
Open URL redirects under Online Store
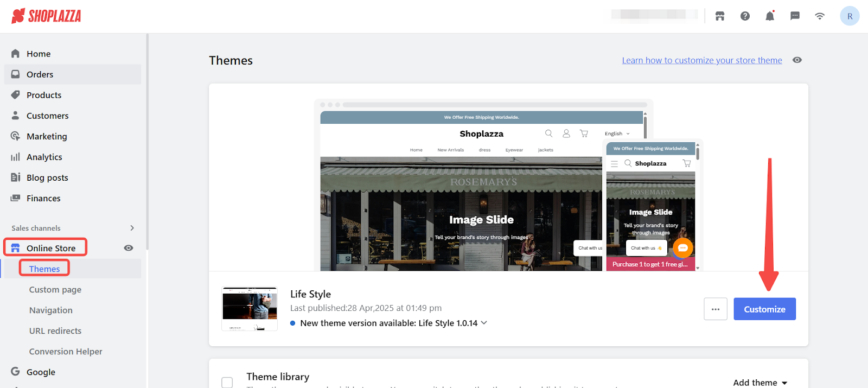point(55,331)
